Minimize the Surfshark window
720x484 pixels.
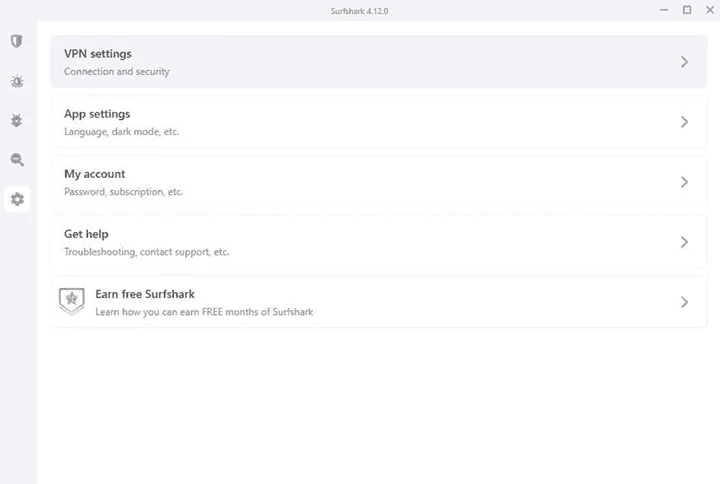point(664,9)
